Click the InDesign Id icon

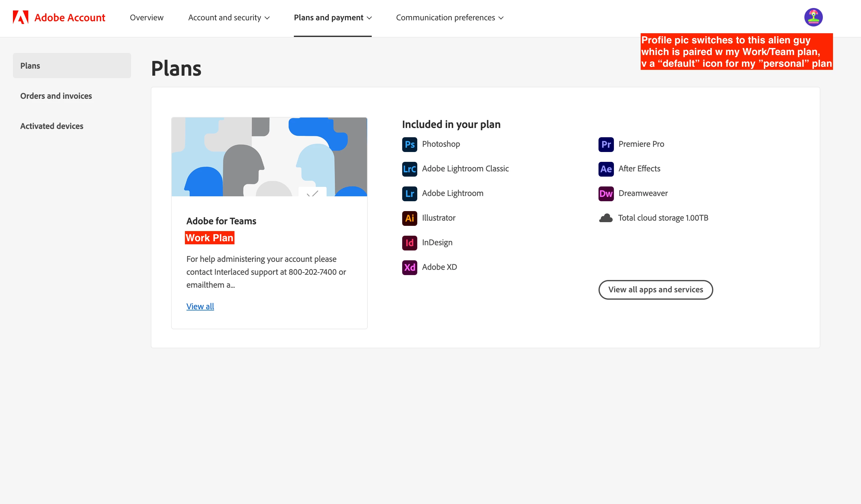tap(409, 242)
